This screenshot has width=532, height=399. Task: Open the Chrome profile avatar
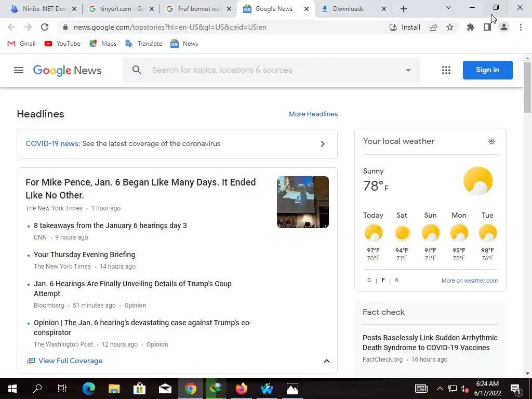tap(504, 27)
